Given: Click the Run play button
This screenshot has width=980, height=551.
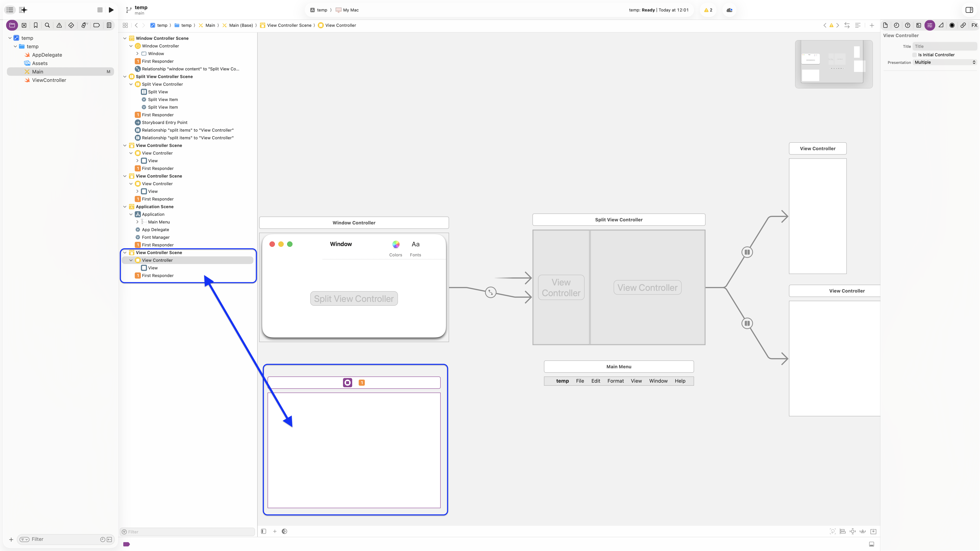Looking at the screenshot, I should (x=111, y=10).
